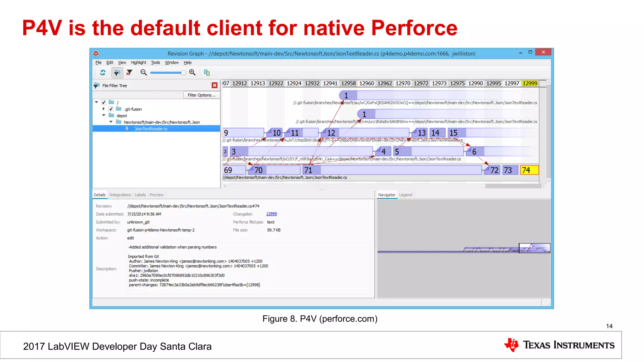Select JsonTextReader.cs in the filter tree
Screen dimensions: 644x362
coord(156,129)
